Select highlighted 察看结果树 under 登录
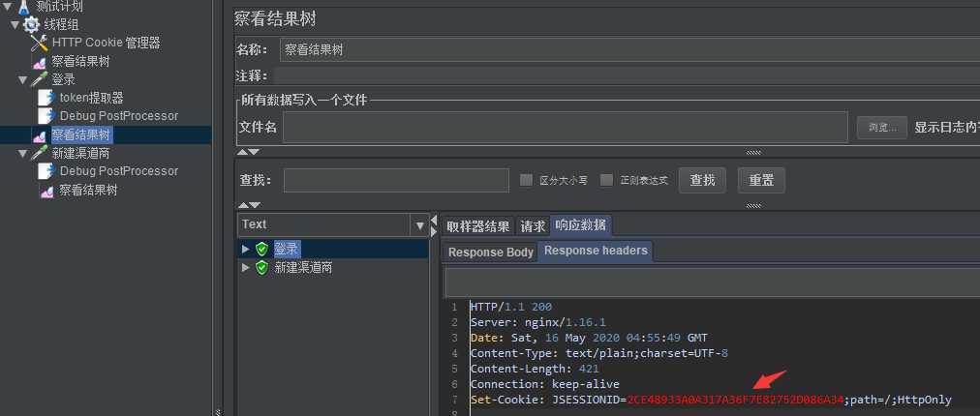Screen dimensions: 980x416 point(80,134)
